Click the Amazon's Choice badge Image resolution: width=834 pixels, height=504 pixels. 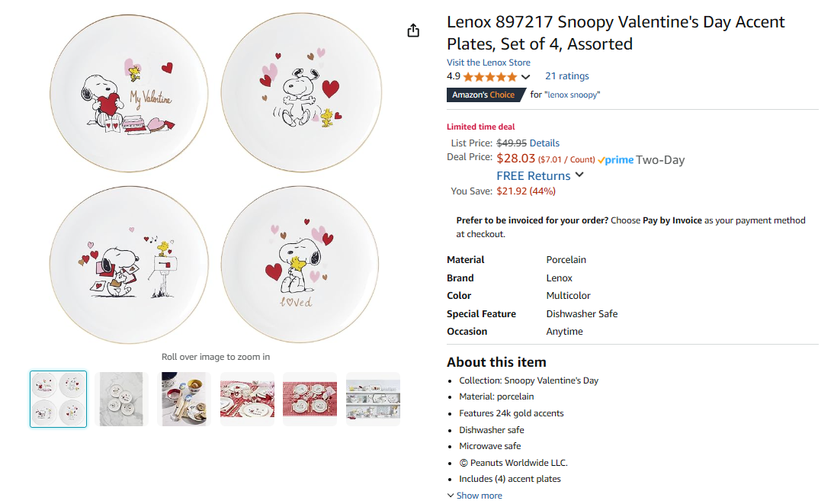(484, 95)
